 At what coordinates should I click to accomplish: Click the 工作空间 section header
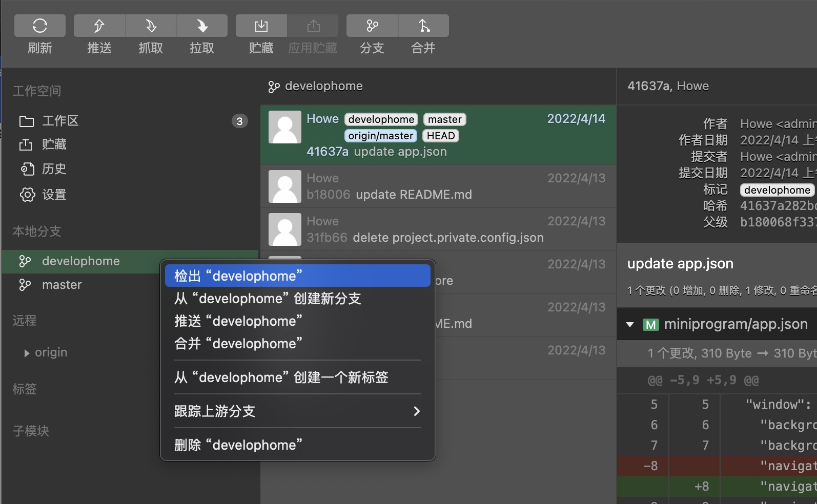[x=37, y=91]
